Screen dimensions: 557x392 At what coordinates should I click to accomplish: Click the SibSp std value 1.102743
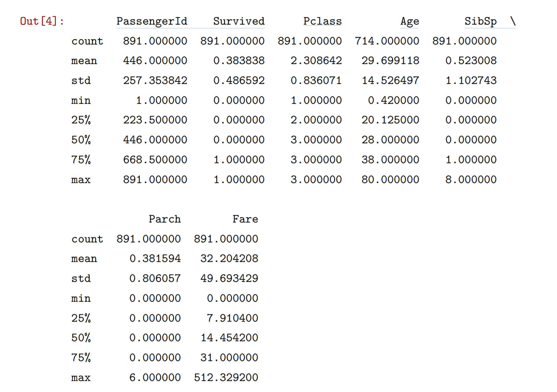(471, 81)
